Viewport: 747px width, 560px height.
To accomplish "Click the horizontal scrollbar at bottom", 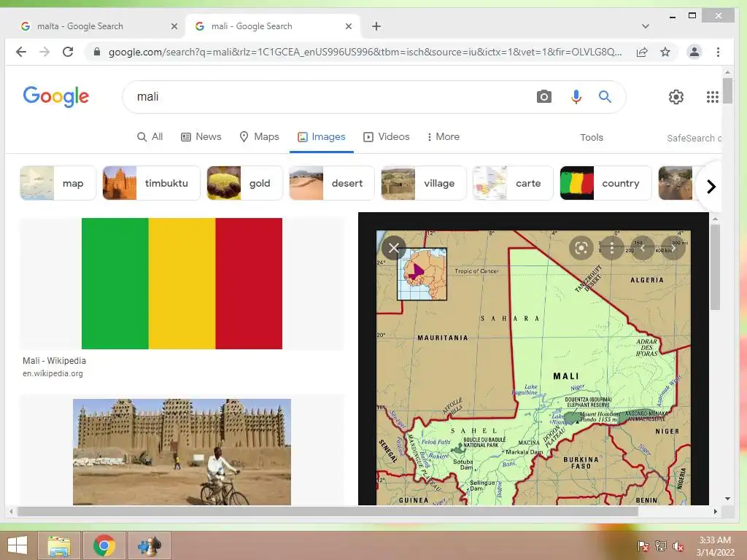I will [x=328, y=511].
